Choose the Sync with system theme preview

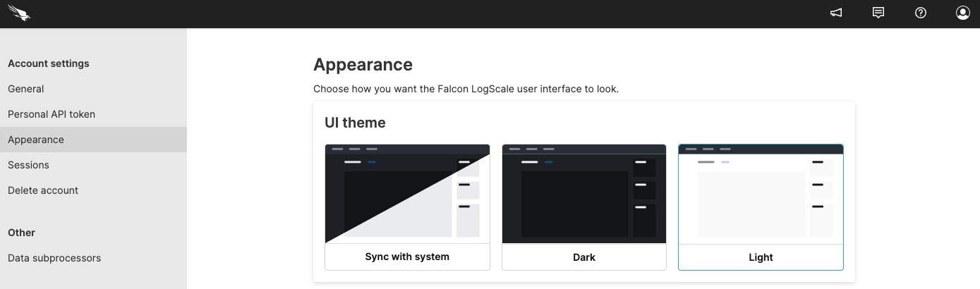click(407, 195)
